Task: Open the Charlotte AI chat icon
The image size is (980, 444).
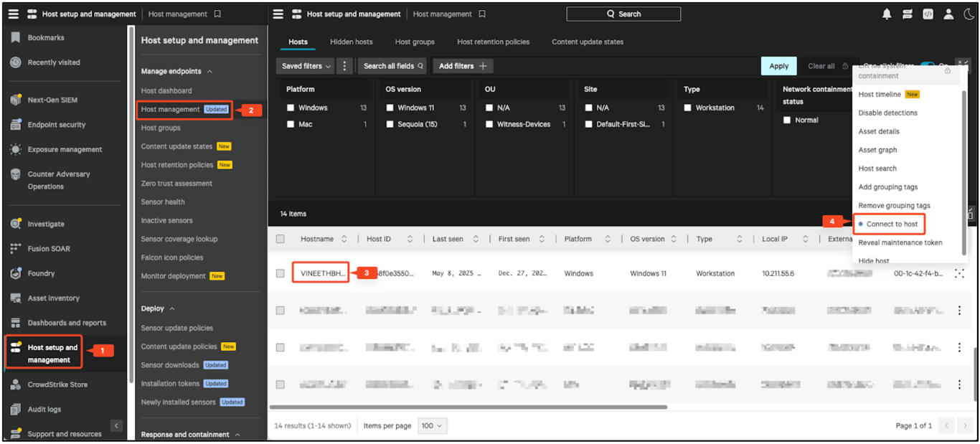Action: click(x=908, y=14)
